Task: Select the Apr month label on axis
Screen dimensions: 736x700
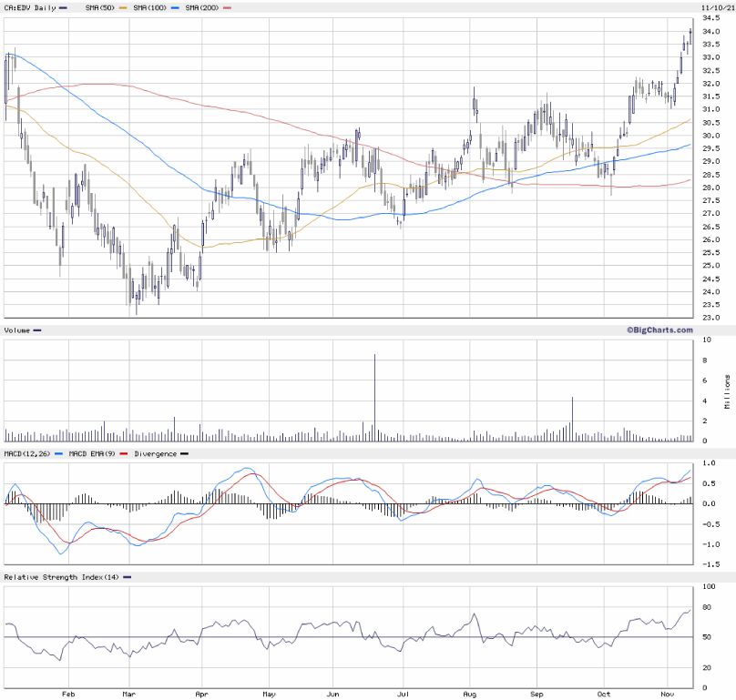Action: [200, 692]
